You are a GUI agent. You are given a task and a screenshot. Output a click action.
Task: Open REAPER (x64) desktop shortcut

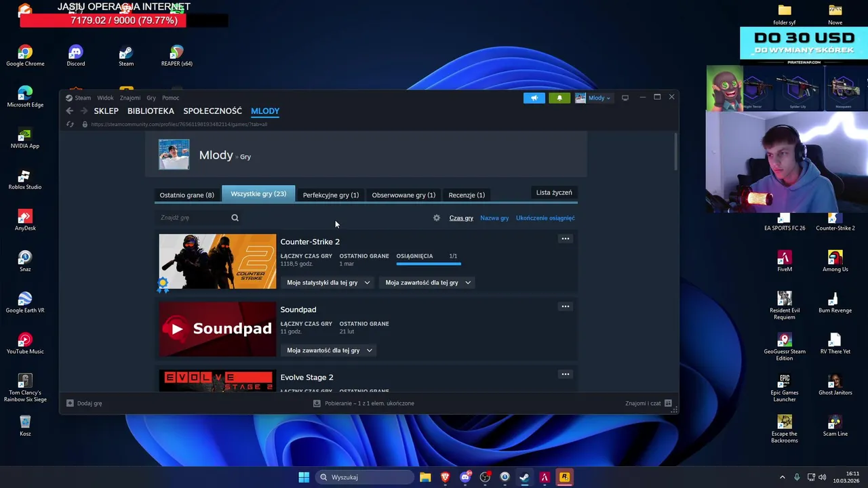[x=176, y=56]
